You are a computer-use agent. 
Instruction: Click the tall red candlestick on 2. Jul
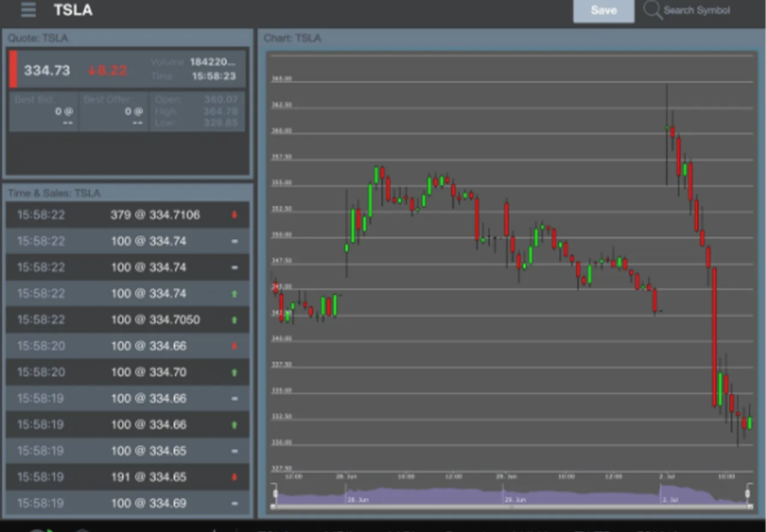point(714,337)
